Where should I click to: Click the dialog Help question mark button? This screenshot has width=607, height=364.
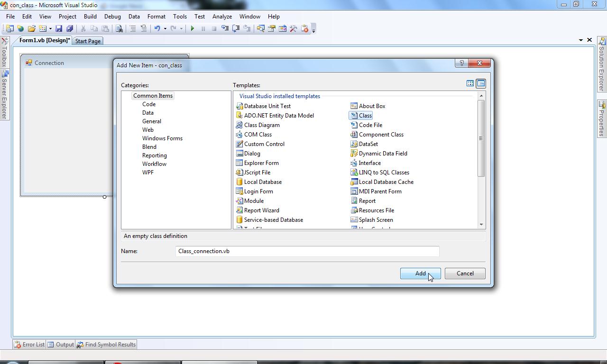(x=461, y=63)
